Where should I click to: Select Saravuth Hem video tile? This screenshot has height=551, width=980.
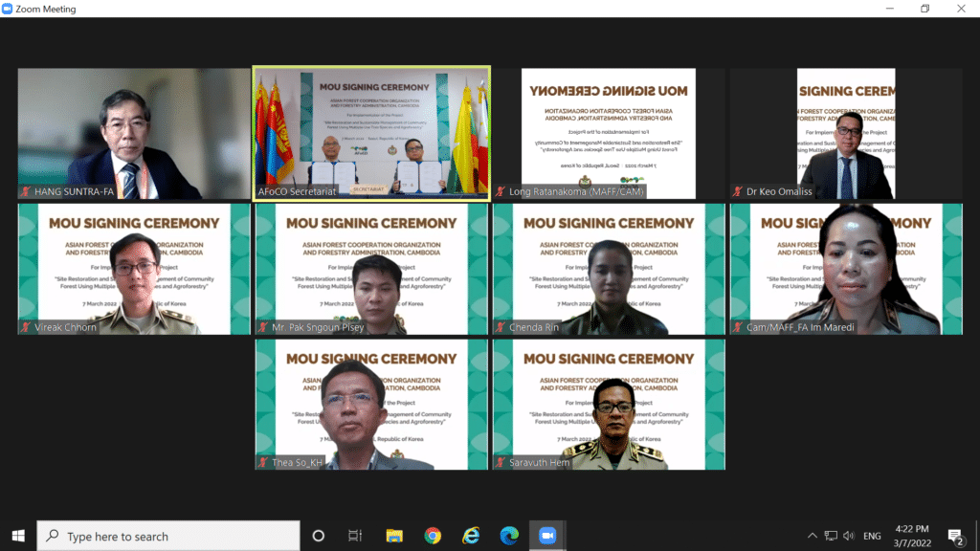click(609, 405)
